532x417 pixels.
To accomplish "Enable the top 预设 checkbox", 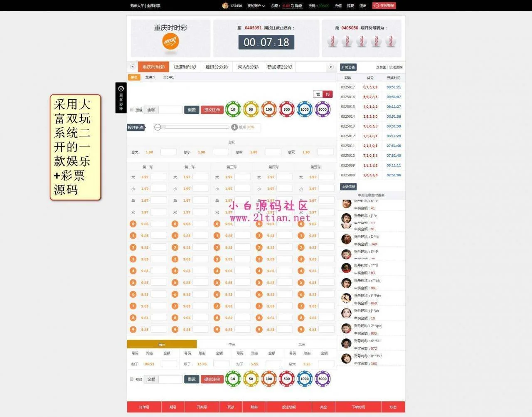I will (x=132, y=110).
